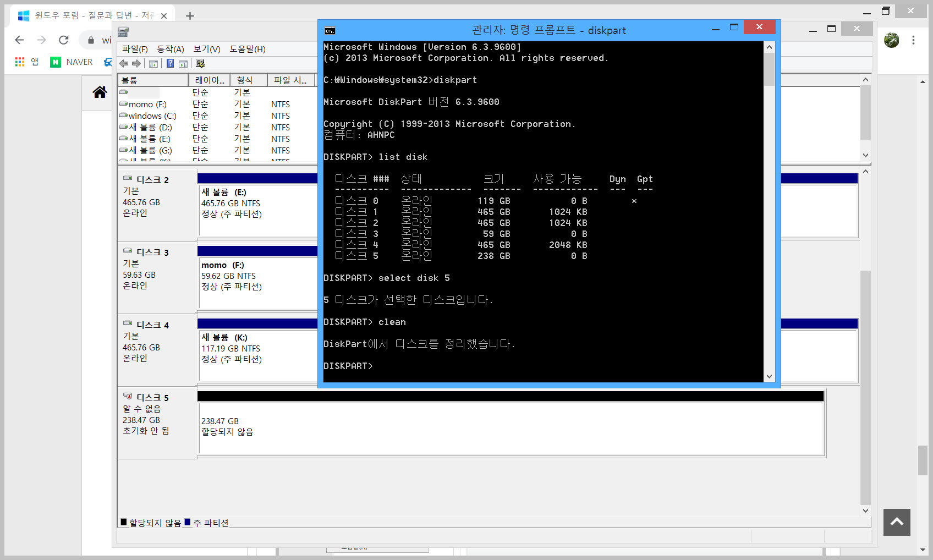This screenshot has width=933, height=560.
Task: Open the Disk Management title bar system icon
Action: [123, 32]
